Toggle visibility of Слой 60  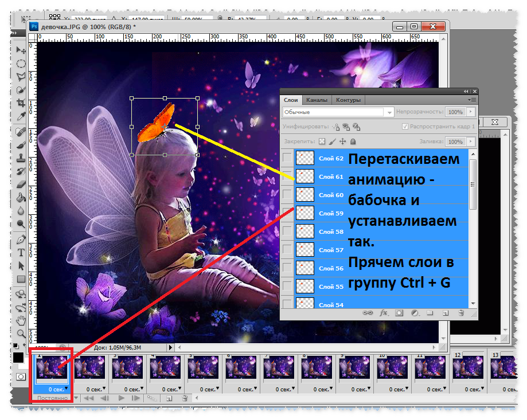click(x=287, y=194)
